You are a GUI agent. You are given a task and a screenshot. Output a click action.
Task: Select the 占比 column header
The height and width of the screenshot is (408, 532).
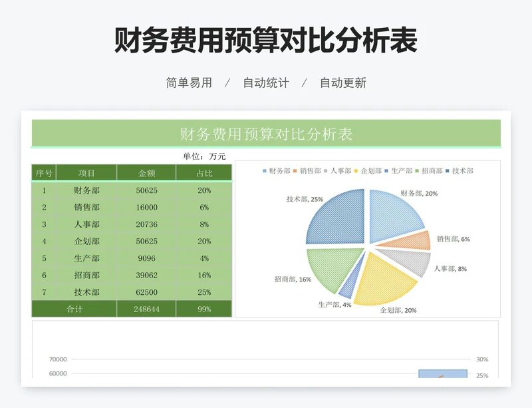[x=204, y=173]
